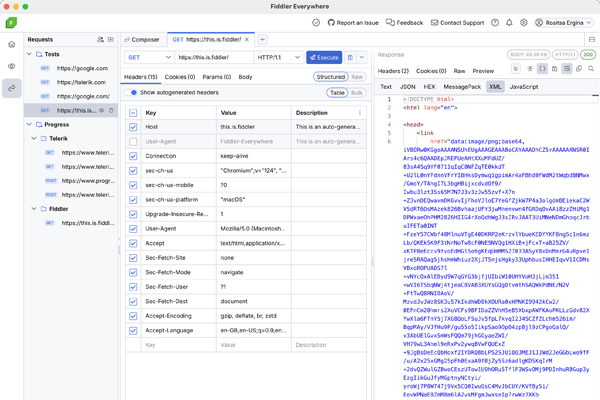Select the JSON response body tab
600x400 pixels.
[408, 87]
